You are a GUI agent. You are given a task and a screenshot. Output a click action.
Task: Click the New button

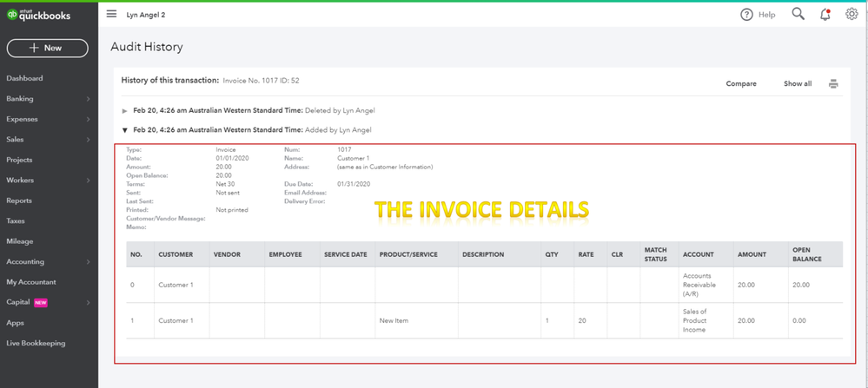[x=48, y=48]
